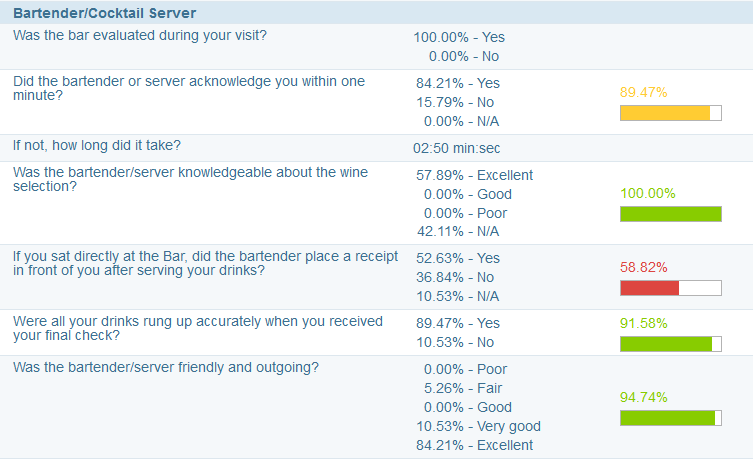The height and width of the screenshot is (461, 753).
Task: Click the '100.00% - Yes' bar evaluated result
Action: tap(459, 37)
